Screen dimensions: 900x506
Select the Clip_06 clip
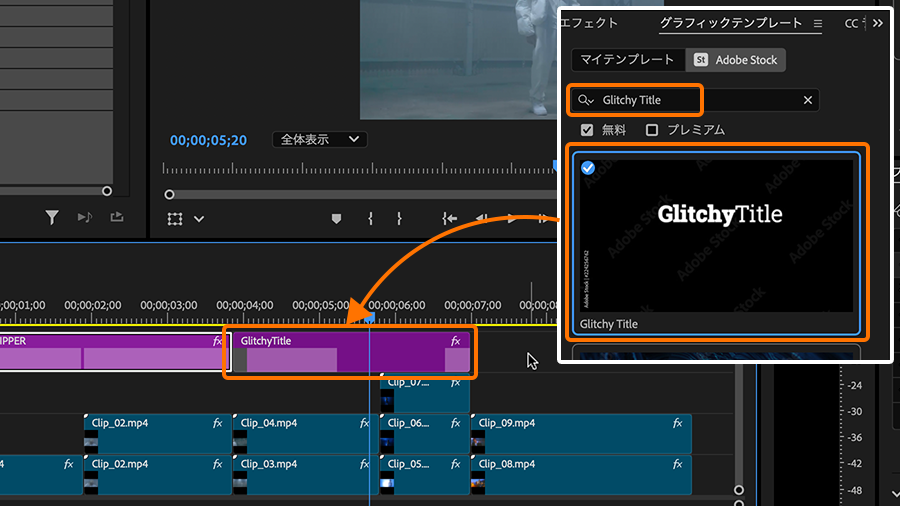click(425, 434)
